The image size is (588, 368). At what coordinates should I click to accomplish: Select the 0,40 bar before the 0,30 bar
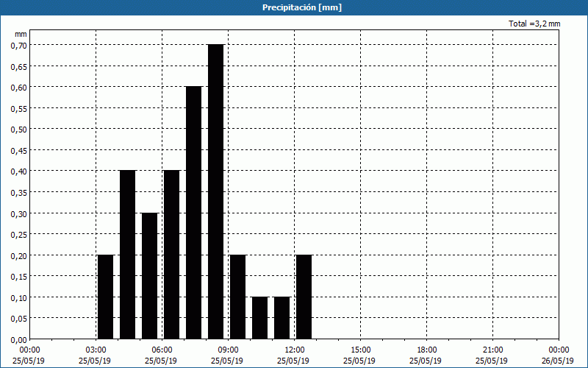click(x=127, y=255)
